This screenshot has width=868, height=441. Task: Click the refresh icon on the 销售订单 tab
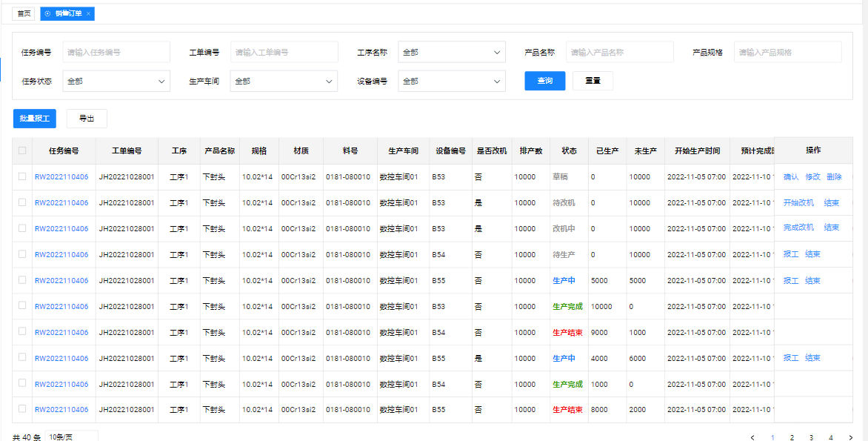pos(48,14)
